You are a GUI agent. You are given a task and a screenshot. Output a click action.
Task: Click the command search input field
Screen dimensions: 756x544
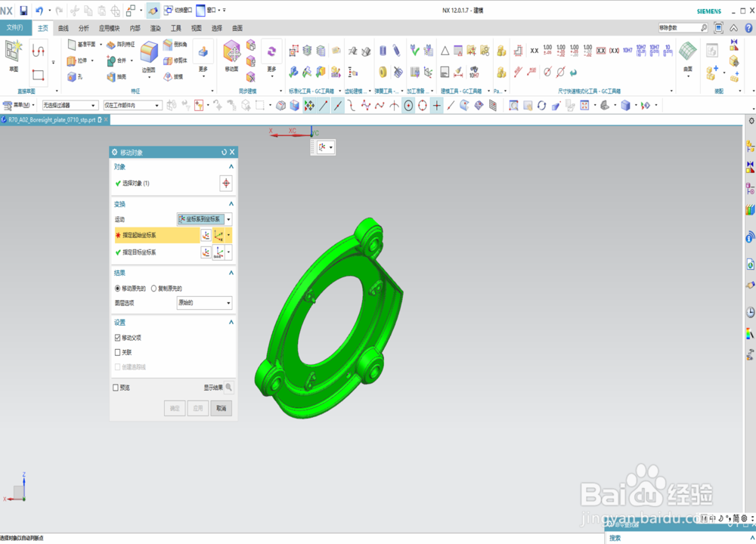coord(680,28)
